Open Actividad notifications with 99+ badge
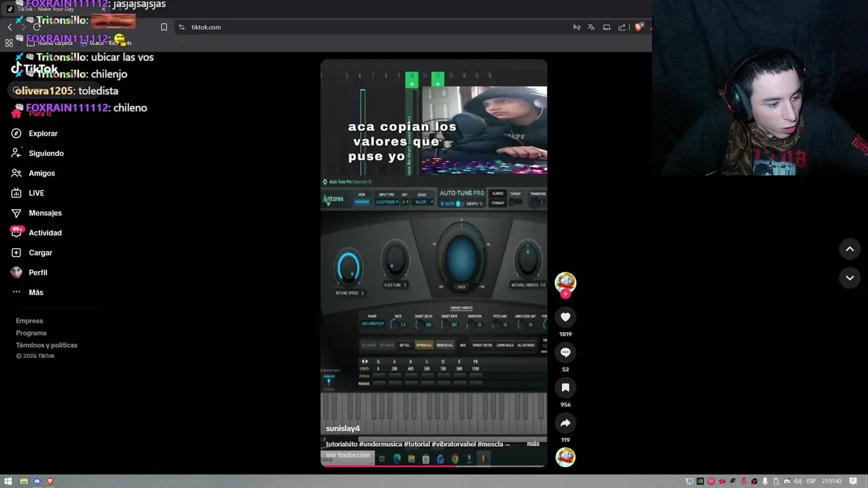Screen dimensions: 868x488 (37, 232)
